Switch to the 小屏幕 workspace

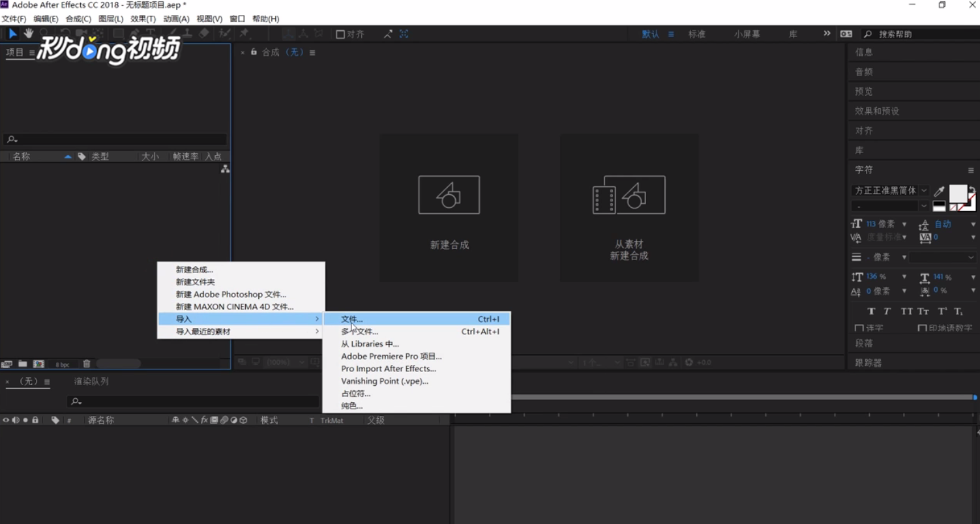click(747, 34)
